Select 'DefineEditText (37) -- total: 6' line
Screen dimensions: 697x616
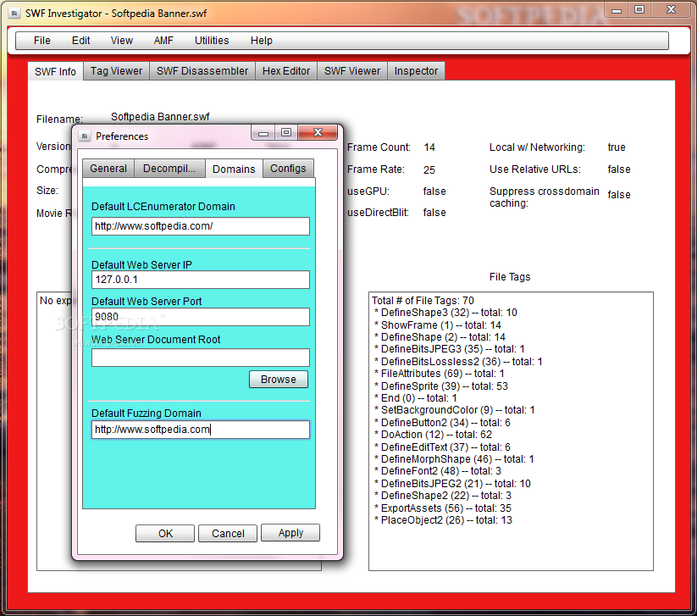[442, 447]
